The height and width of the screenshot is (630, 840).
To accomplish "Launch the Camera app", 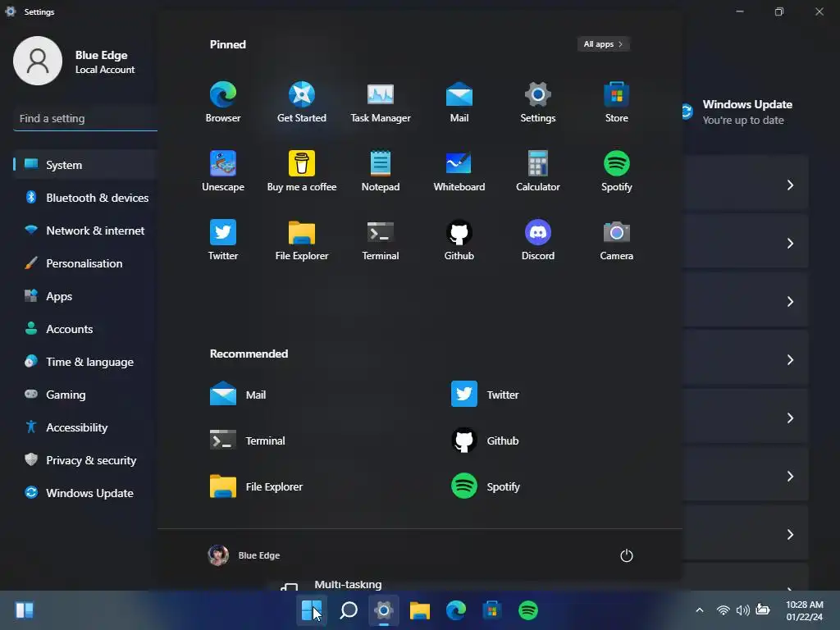I will (x=617, y=240).
